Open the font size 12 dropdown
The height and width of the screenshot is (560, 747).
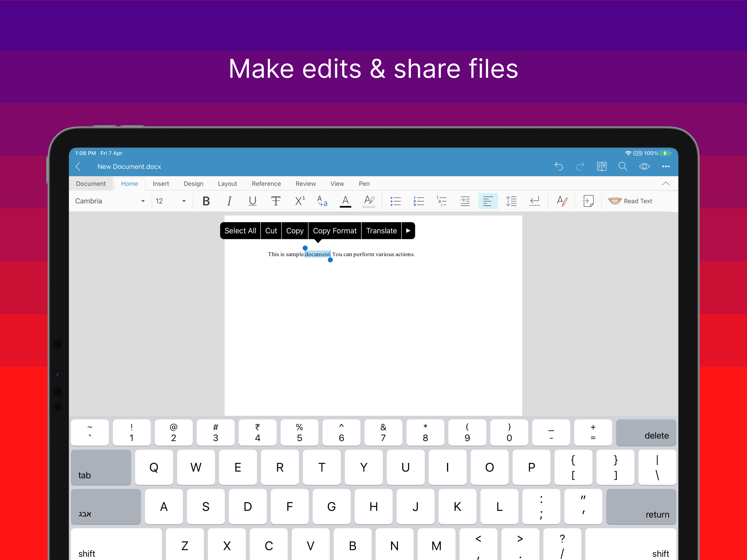pyautogui.click(x=171, y=201)
